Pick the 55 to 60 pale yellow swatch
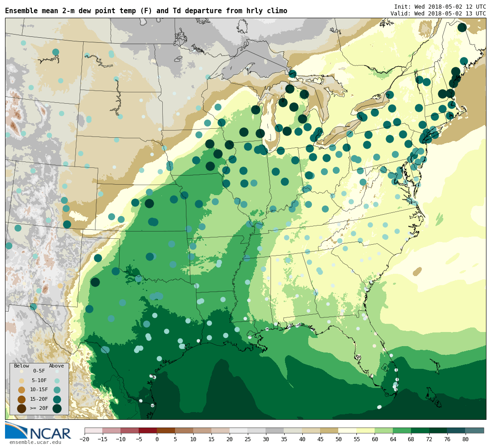This screenshot has height=448, width=491. pos(366,430)
